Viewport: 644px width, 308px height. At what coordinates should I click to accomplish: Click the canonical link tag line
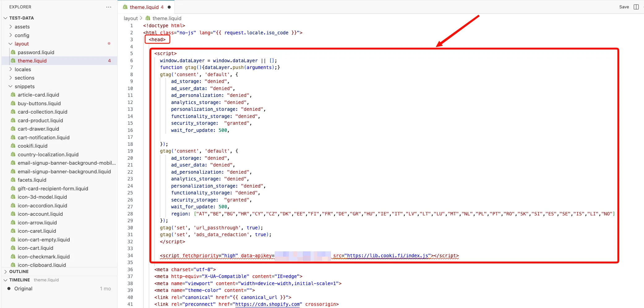click(x=223, y=297)
